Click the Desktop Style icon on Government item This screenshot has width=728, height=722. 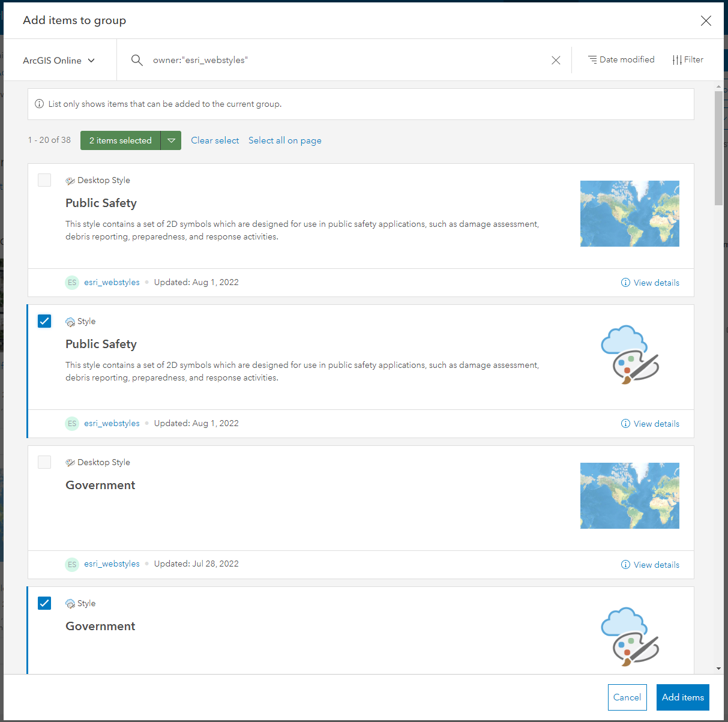tap(70, 463)
